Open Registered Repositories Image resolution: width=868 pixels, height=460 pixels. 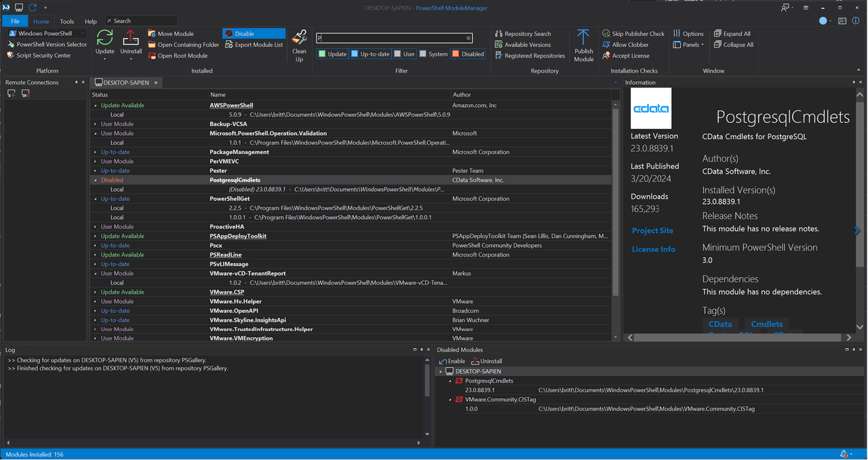click(530, 56)
